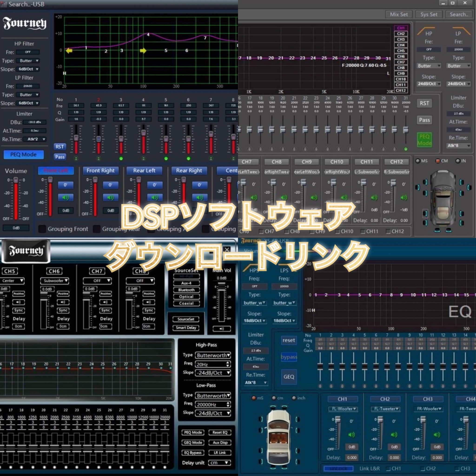
Task: Click LP Fre 20600 field, Search..-USB window
Action: (28, 86)
